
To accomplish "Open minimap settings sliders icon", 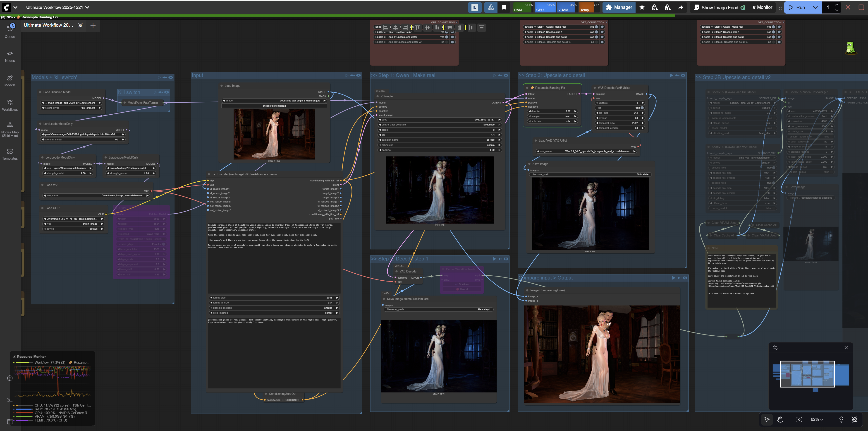I will [x=775, y=347].
